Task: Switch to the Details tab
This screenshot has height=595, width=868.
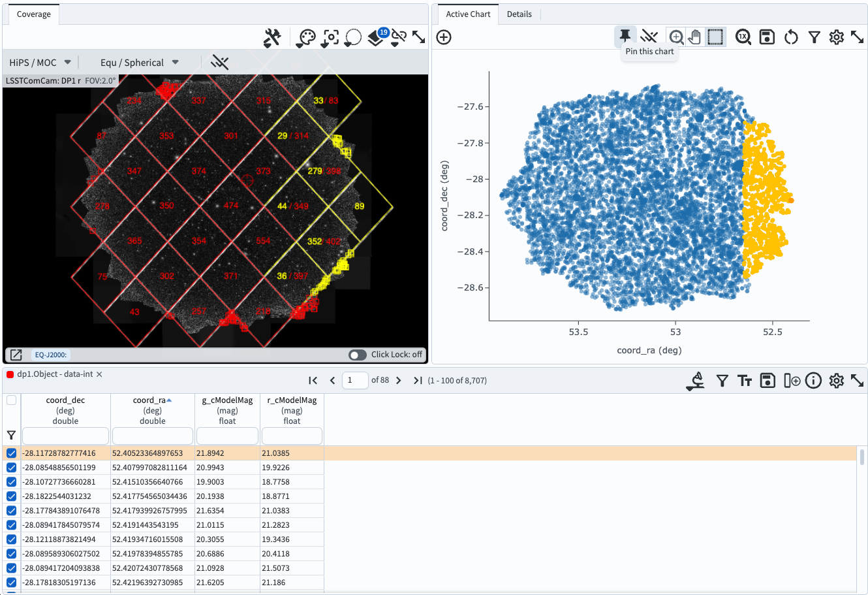Action: (x=519, y=14)
